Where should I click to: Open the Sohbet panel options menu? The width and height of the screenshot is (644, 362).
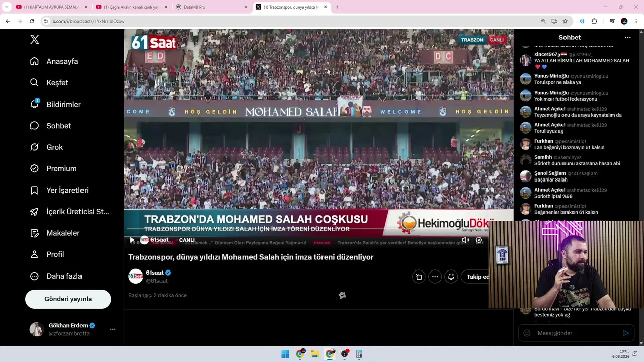[627, 38]
